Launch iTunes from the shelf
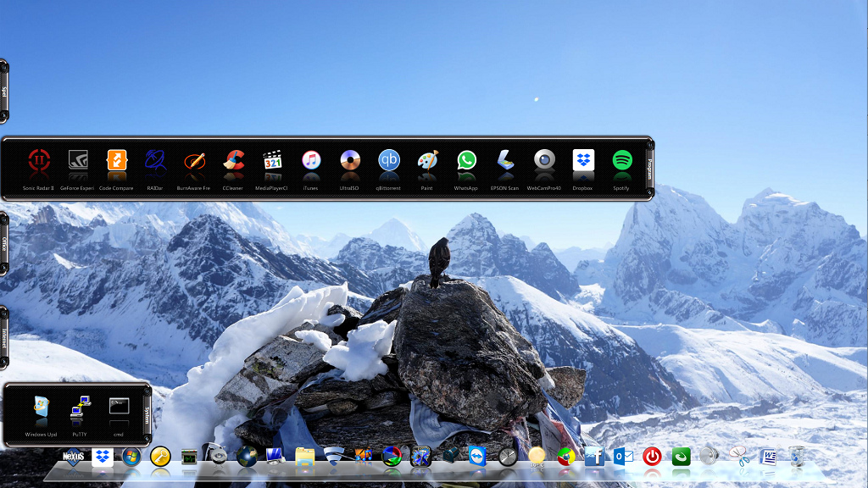Screen dimensions: 868x488 311,160
